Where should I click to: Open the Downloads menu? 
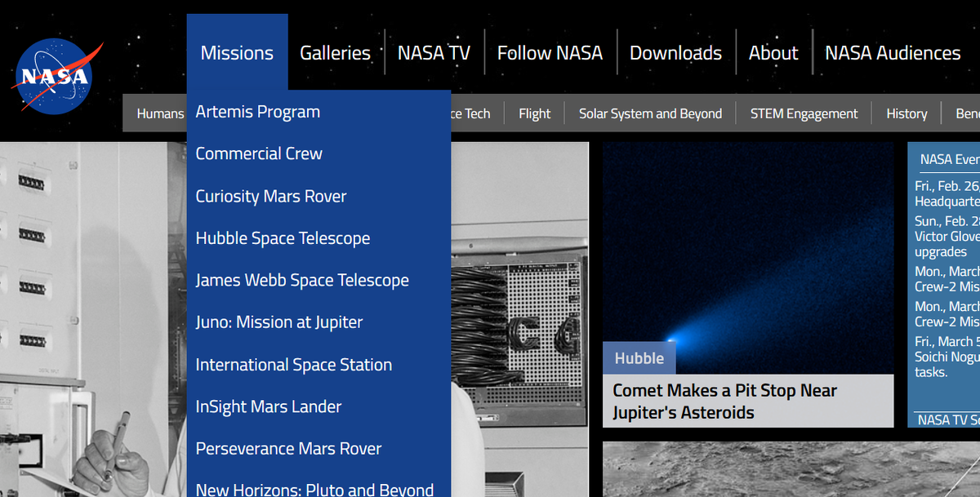point(675,53)
